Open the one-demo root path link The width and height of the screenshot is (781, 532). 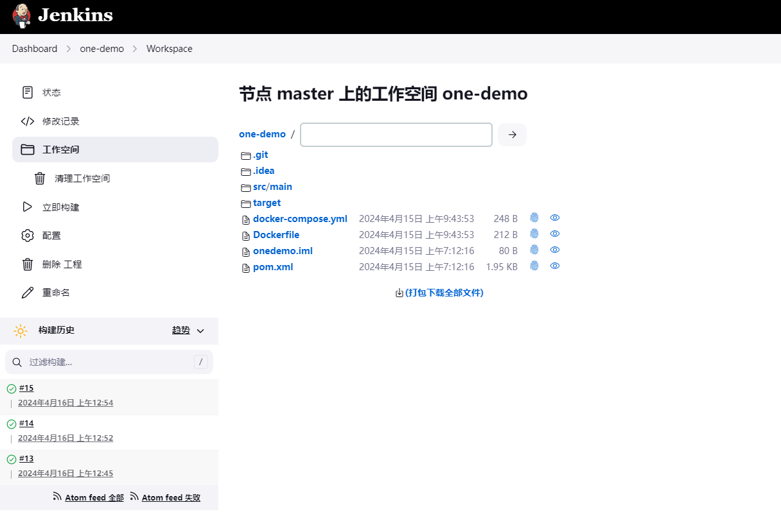tap(262, 134)
